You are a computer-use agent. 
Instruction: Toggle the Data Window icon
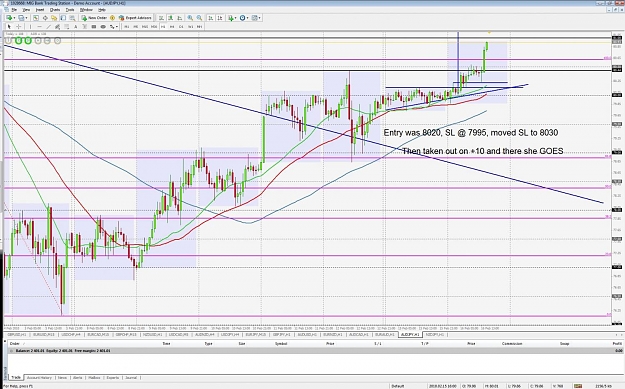click(x=45, y=18)
